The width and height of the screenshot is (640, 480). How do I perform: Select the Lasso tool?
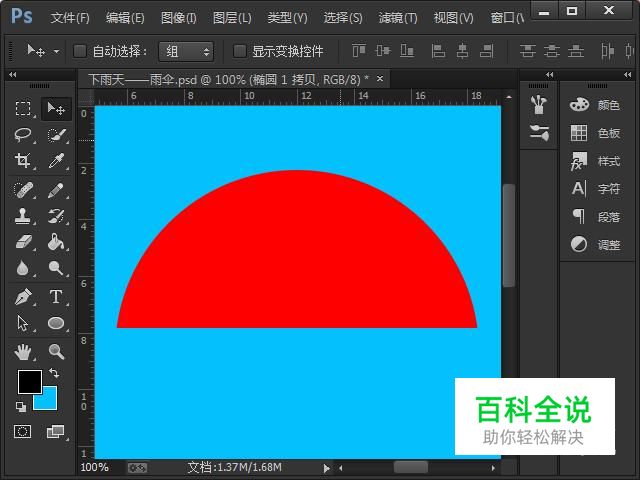[23, 135]
